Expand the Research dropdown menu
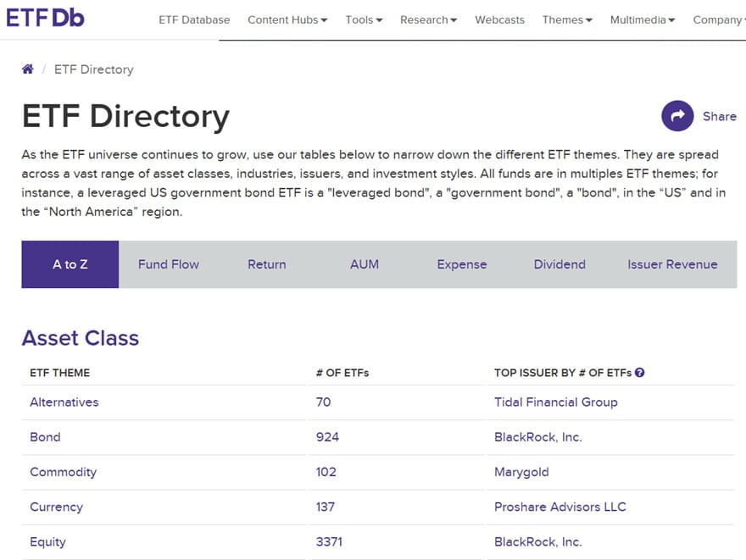 (x=428, y=19)
